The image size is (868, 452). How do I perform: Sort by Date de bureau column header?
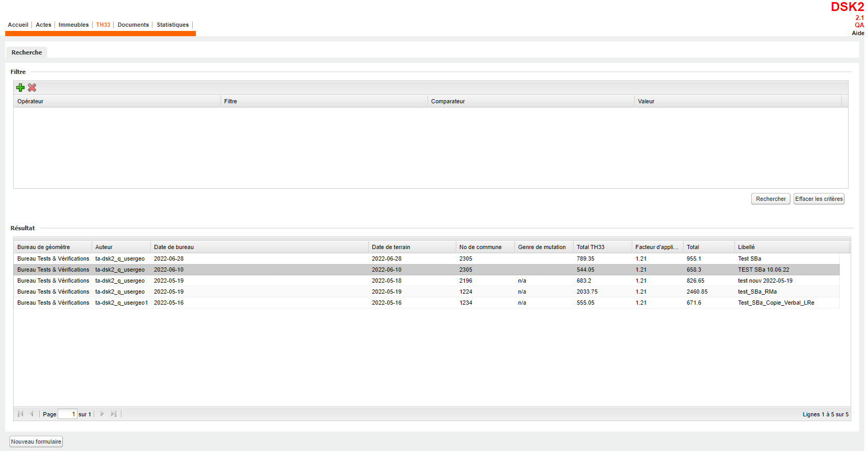coord(174,247)
